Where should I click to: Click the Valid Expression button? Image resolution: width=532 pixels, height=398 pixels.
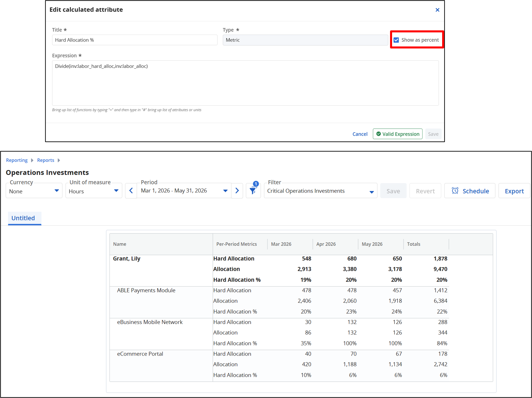pos(398,134)
